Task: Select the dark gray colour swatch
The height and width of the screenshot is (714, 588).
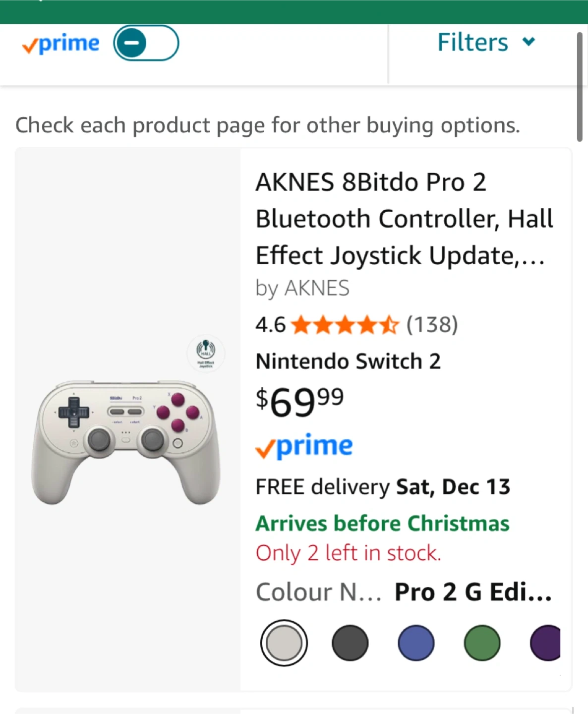Action: (x=350, y=643)
